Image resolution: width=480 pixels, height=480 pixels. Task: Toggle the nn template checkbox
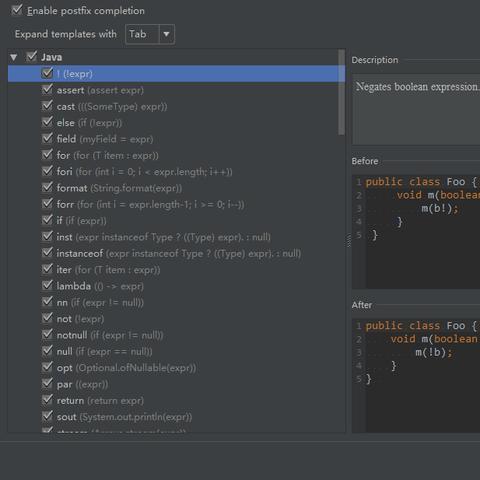pos(47,302)
